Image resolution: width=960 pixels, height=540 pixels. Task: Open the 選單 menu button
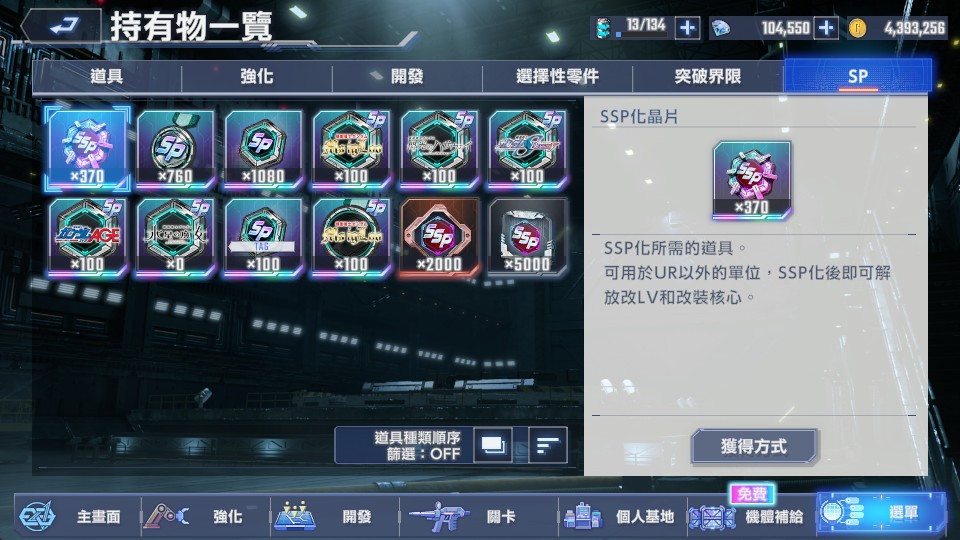(880, 512)
